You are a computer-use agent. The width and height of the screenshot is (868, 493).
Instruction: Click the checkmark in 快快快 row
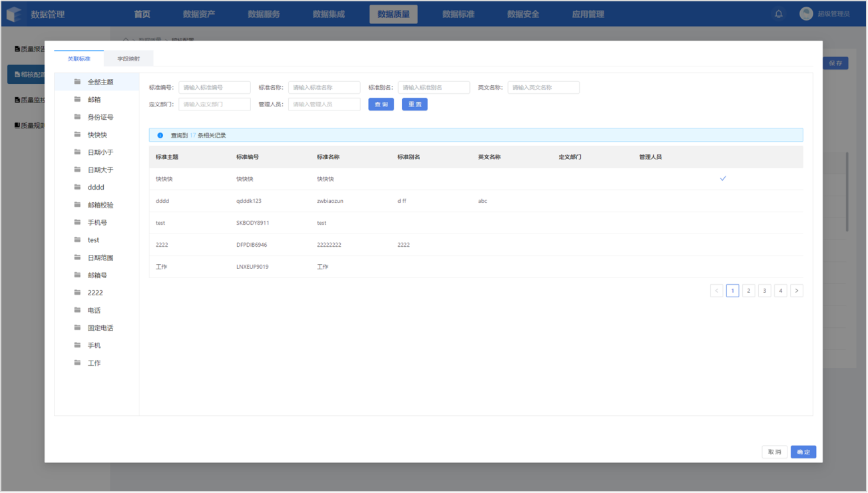pos(723,179)
